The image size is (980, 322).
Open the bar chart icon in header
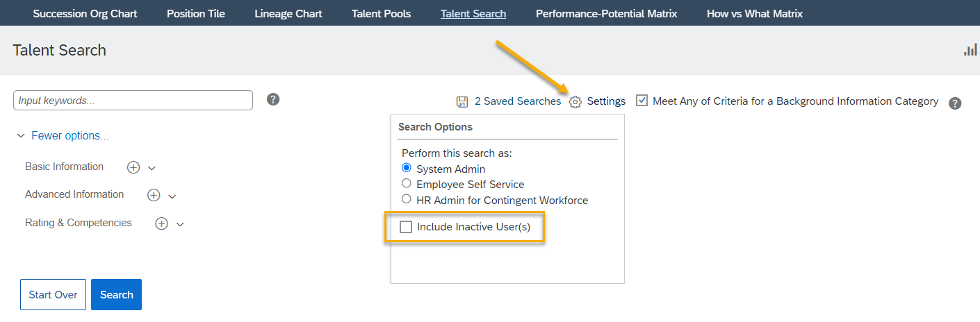tap(970, 50)
